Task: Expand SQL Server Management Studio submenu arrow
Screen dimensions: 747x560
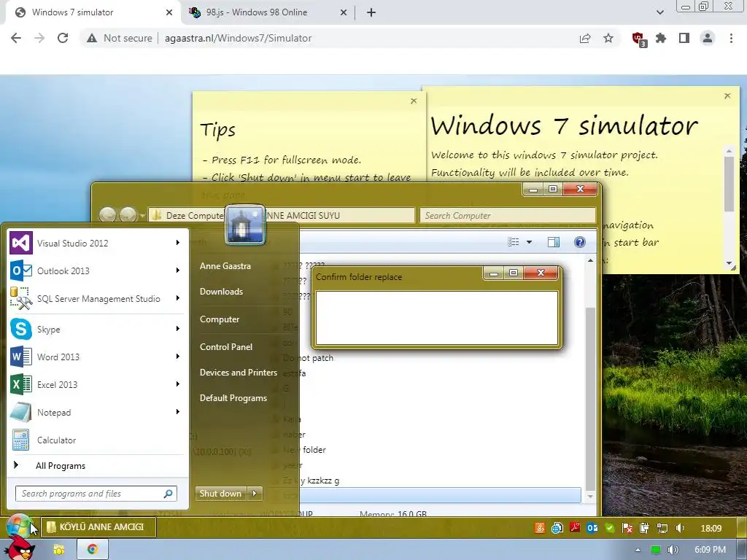Action: pos(178,298)
